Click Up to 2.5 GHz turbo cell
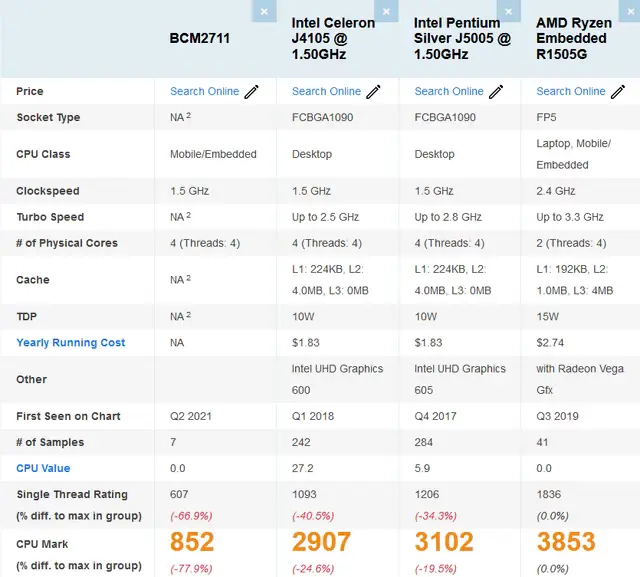 [x=325, y=217]
